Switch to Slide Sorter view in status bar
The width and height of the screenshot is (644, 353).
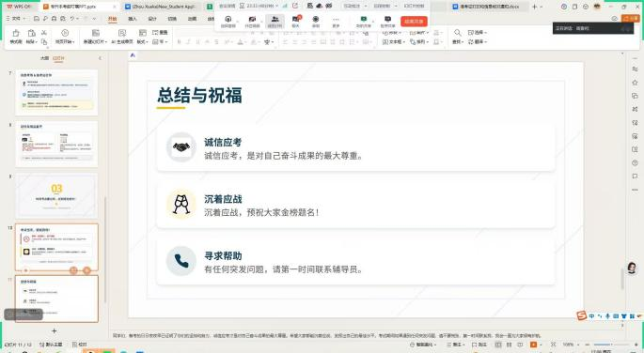tap(510, 345)
